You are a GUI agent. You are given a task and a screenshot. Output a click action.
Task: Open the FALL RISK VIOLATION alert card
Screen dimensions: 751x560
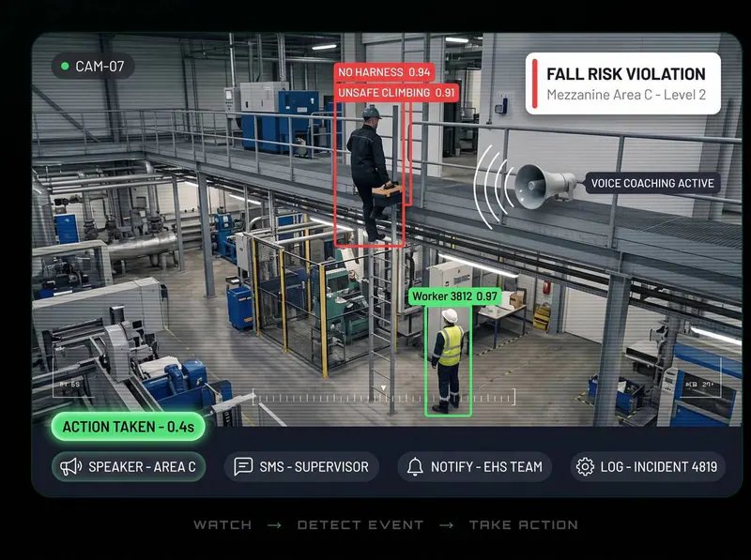pos(623,83)
